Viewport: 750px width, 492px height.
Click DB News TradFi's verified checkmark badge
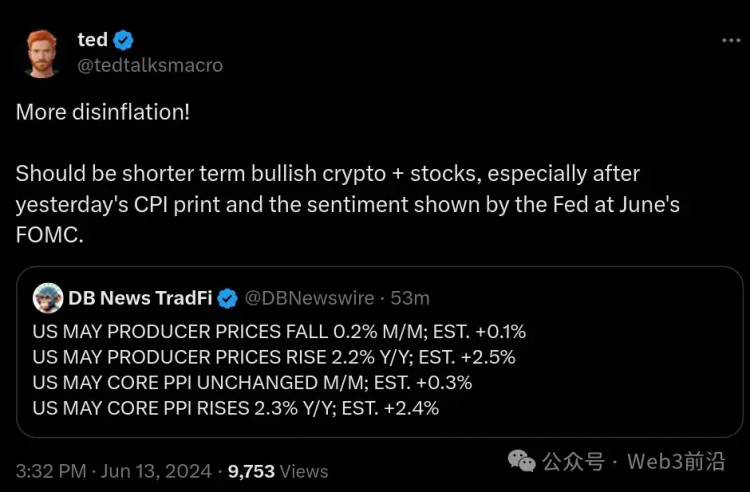pos(227,298)
